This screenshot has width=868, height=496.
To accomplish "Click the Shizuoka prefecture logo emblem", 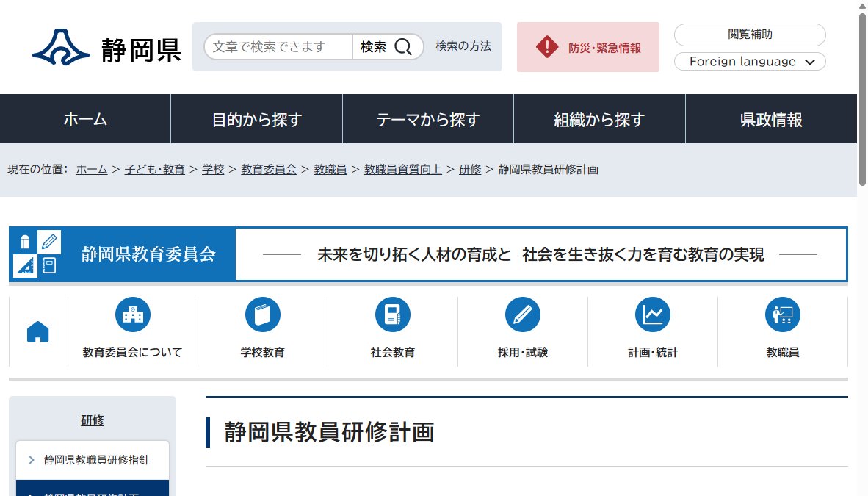I will [61, 47].
